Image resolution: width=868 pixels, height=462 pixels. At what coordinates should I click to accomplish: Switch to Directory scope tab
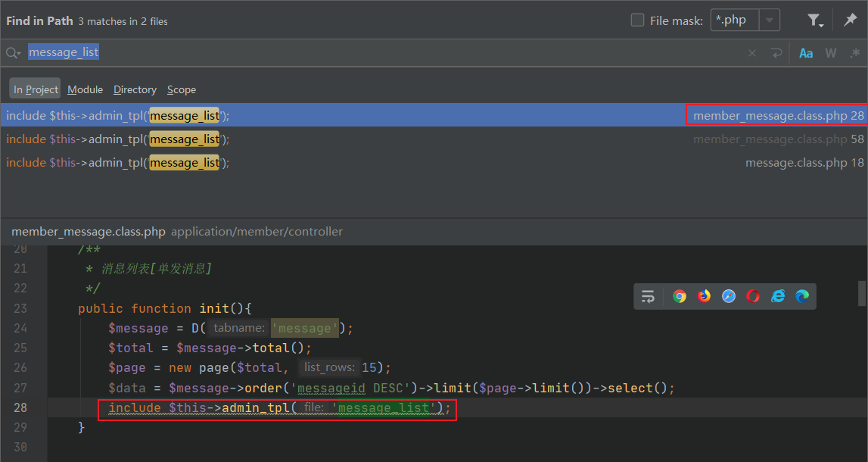click(x=135, y=89)
